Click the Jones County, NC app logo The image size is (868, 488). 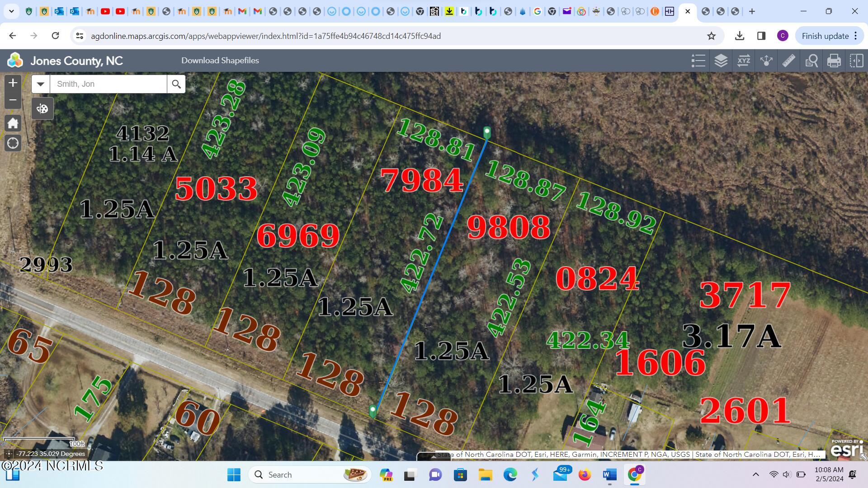click(15, 61)
